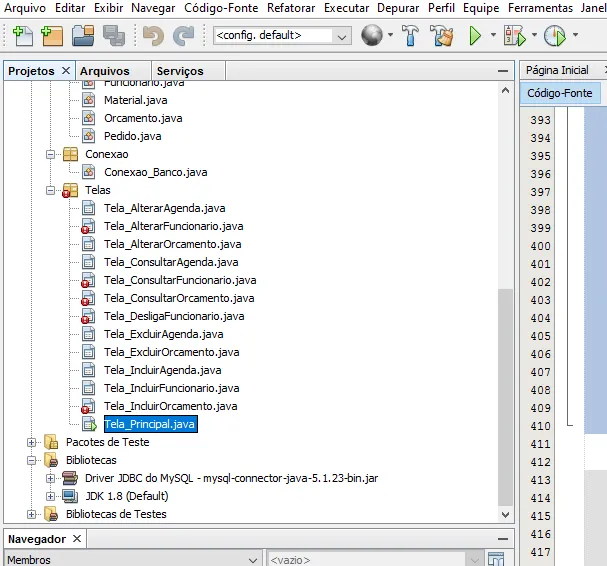This screenshot has height=566, width=607.
Task: Open the Executar menu
Action: click(346, 8)
